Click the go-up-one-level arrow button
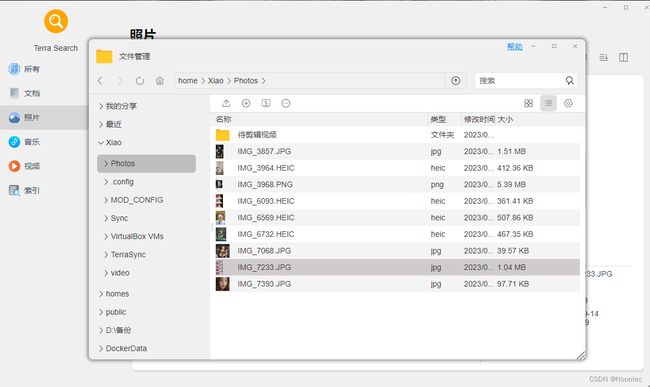The height and width of the screenshot is (387, 650). 456,81
